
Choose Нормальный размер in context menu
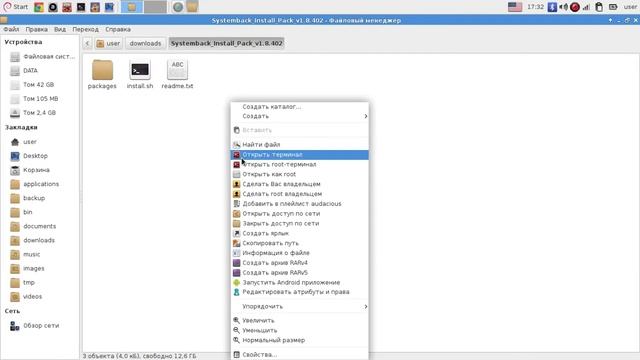(300, 340)
